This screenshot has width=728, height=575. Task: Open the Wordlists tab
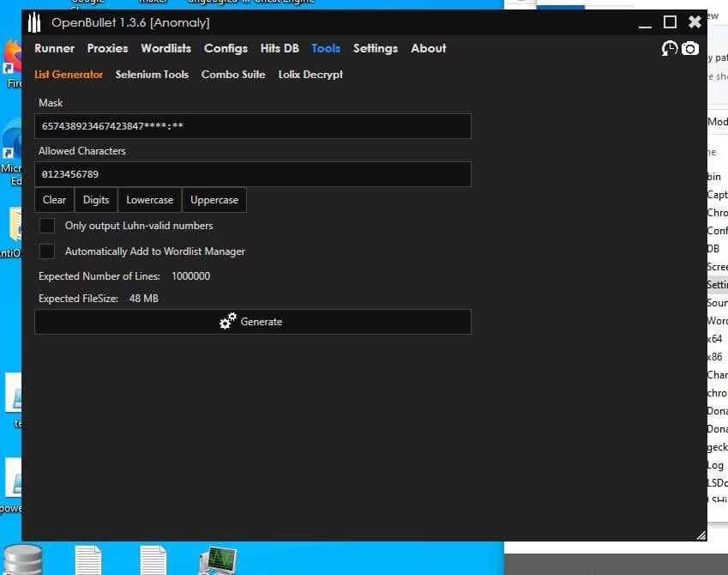165,49
